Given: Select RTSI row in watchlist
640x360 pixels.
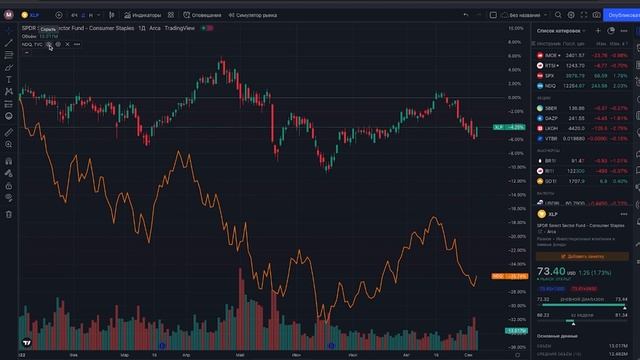Looking at the screenshot, I should (582, 65).
